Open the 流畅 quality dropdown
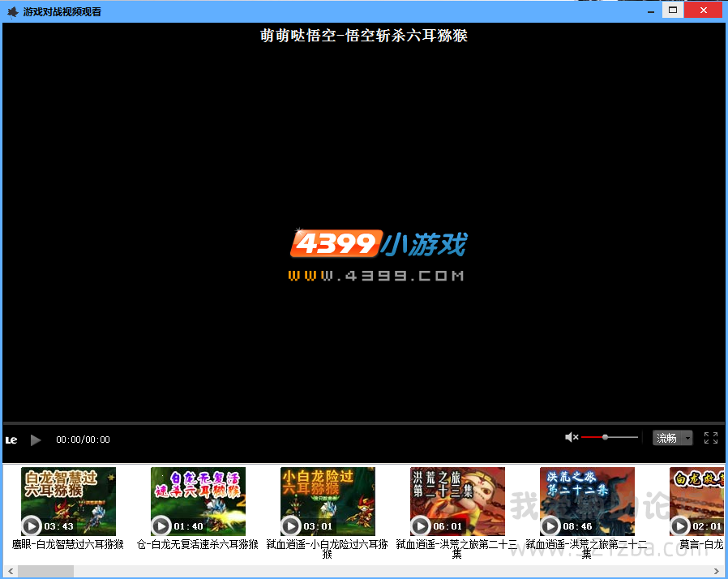Viewport: 728px width, 579px height. (673, 438)
